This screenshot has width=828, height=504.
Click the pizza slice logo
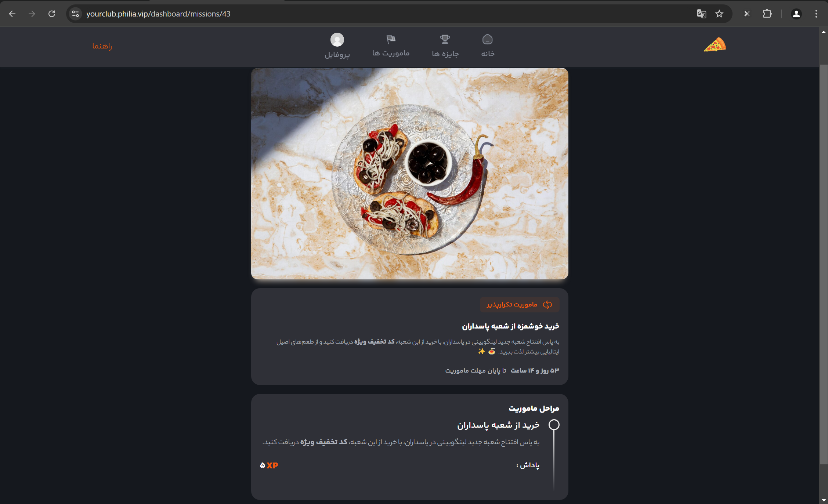coord(715,45)
